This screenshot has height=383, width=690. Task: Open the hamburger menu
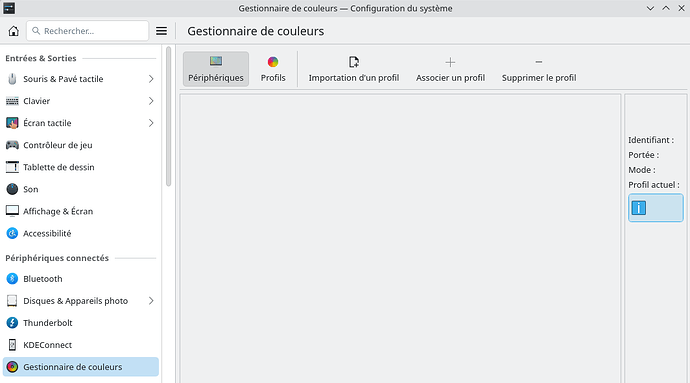[161, 31]
